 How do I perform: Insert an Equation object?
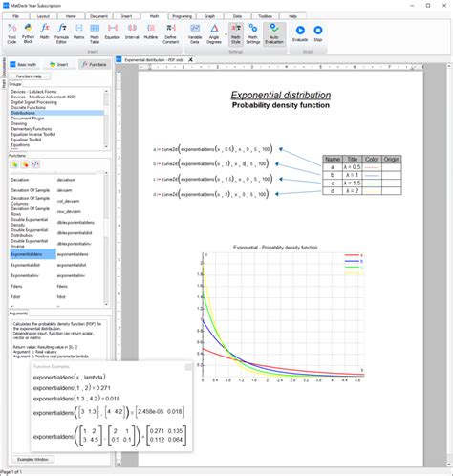[113, 32]
